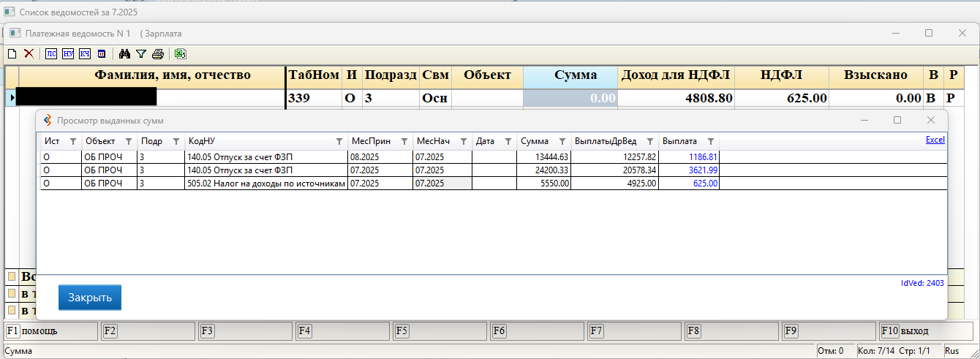The height and width of the screenshot is (359, 980).
Task: Click the red X delete icon
Action: [29, 53]
